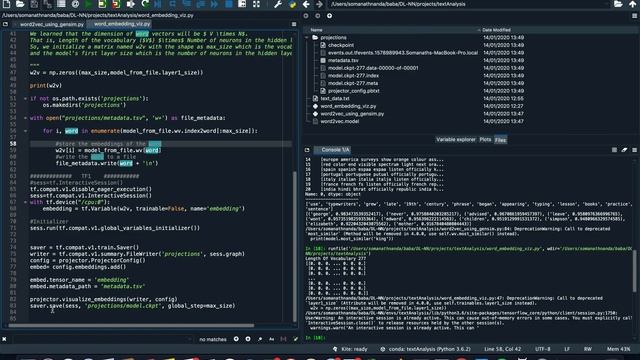640x360 pixels.
Task: Select the word_embedding_viz.py editor tab
Action: [x=122, y=24]
